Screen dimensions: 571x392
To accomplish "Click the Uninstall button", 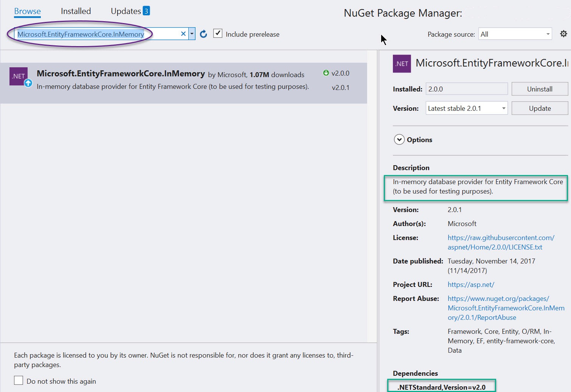I will point(540,89).
